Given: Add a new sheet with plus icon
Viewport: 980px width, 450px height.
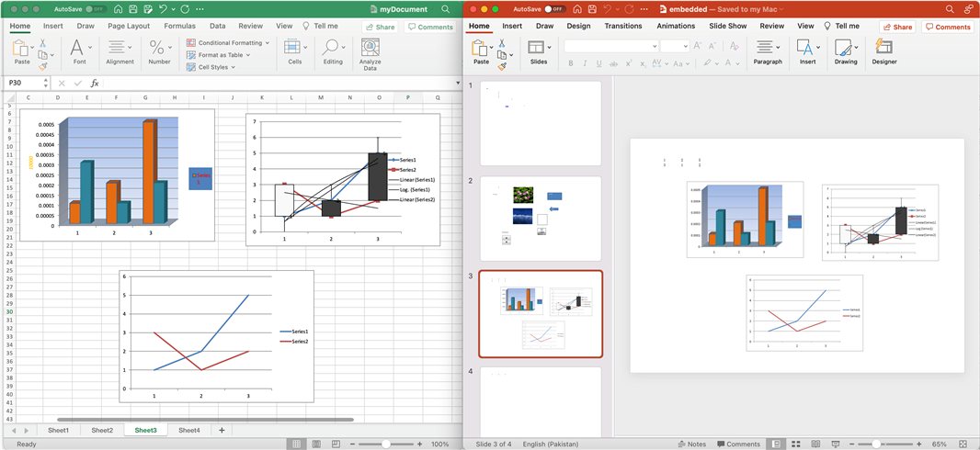Looking at the screenshot, I should click(x=222, y=430).
